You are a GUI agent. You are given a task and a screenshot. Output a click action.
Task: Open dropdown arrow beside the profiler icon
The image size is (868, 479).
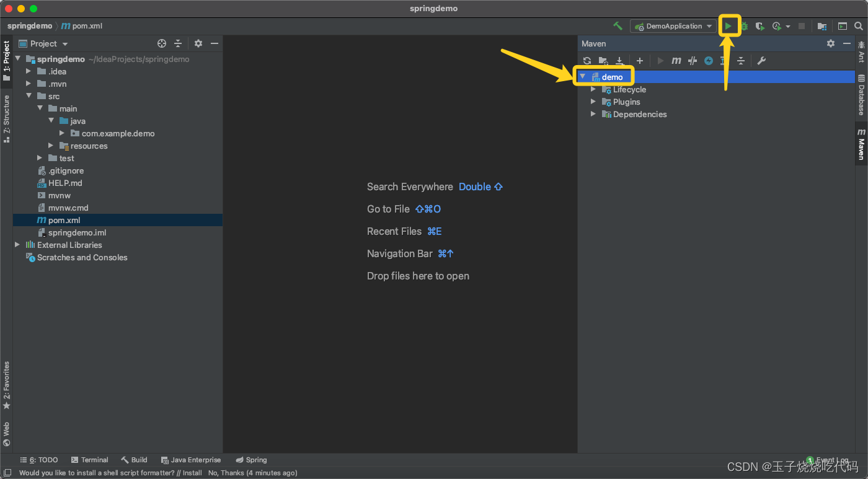click(788, 27)
